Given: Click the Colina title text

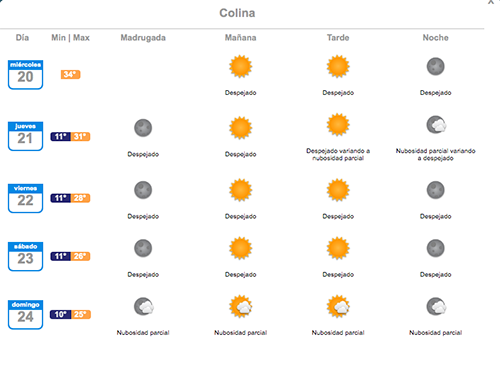Looking at the screenshot, I should pyautogui.click(x=237, y=13).
